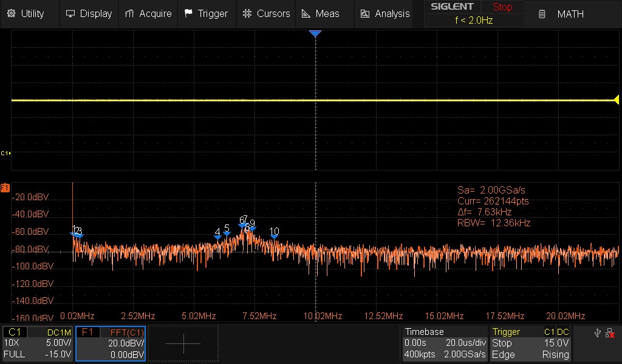Image resolution: width=622 pixels, height=364 pixels.
Task: Click the Curr= 262144pts readout
Action: [x=493, y=201]
